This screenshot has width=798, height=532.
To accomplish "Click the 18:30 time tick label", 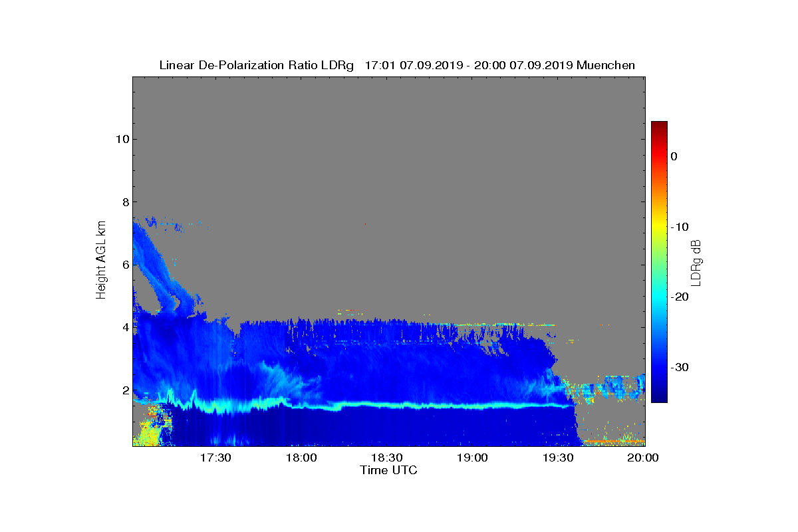I will coord(386,458).
